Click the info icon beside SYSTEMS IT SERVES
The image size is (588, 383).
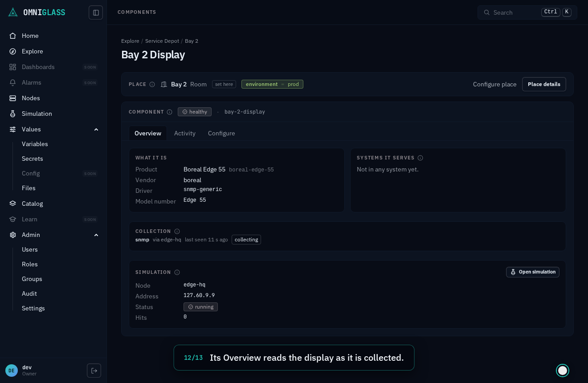pos(420,158)
